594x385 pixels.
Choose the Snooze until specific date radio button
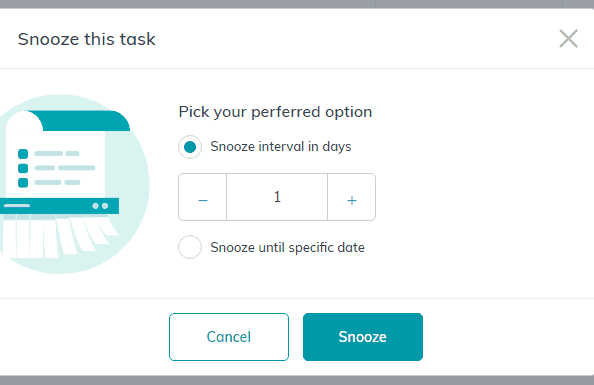pos(190,247)
